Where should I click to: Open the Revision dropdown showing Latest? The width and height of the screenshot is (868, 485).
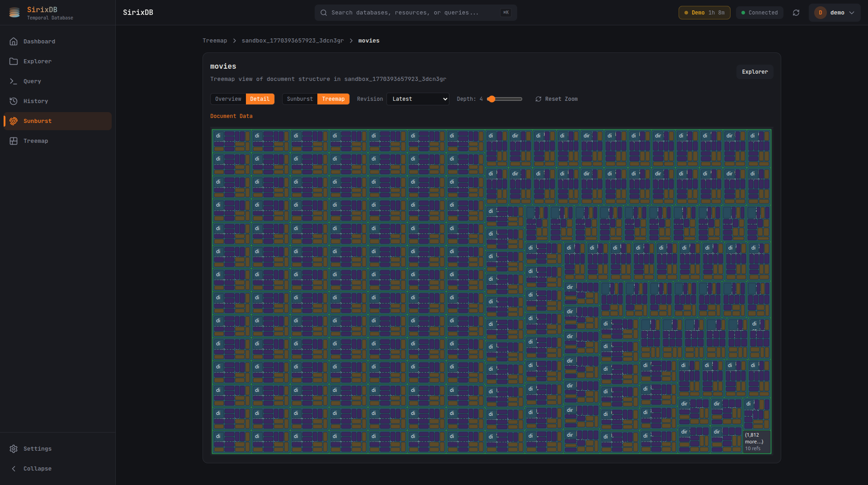(417, 99)
